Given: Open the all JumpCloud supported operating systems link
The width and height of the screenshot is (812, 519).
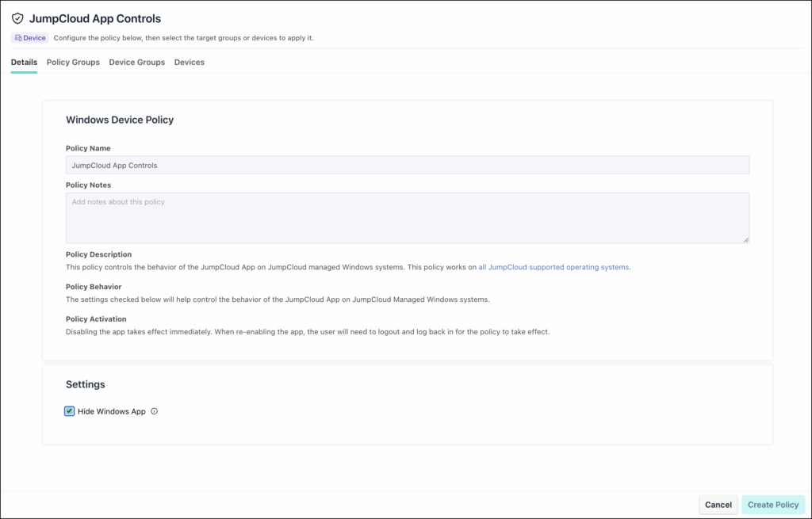Looking at the screenshot, I should tap(553, 267).
